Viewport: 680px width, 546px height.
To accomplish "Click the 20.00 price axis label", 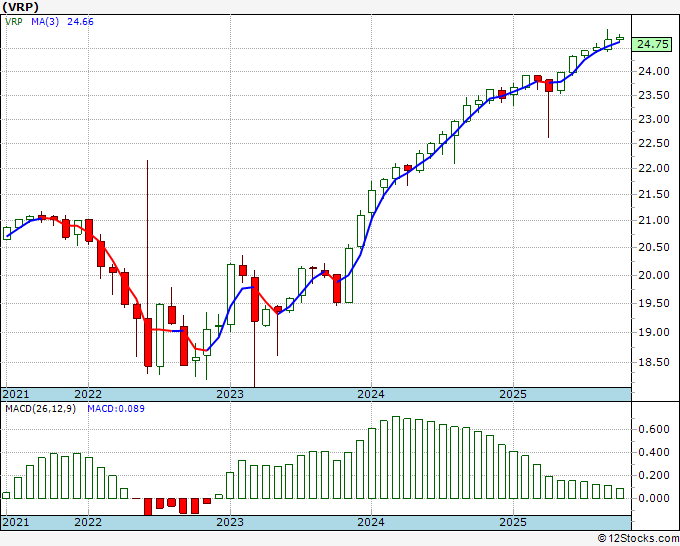I will (x=654, y=275).
